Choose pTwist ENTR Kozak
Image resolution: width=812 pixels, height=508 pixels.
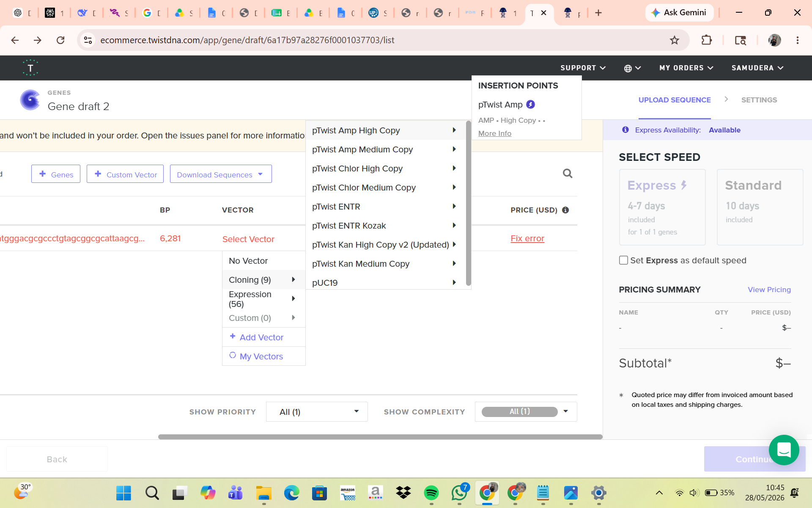click(x=385, y=226)
